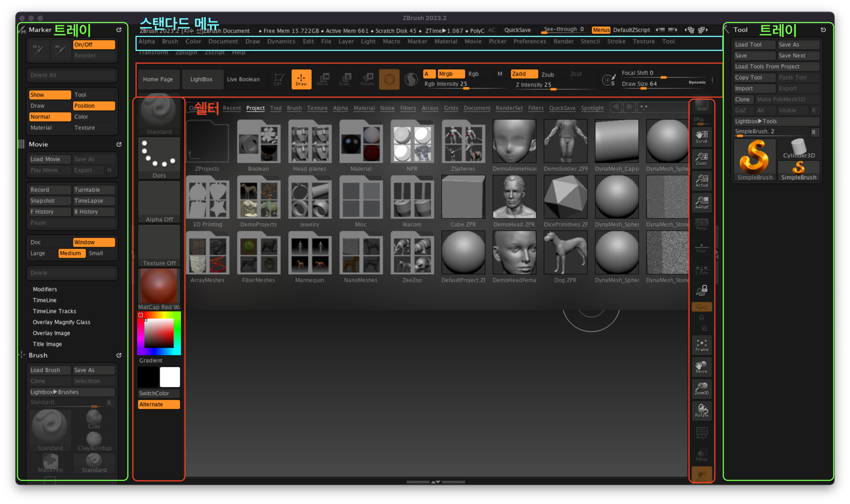Viewport: 850px width, 504px height.
Task: Toggle the Zadd button
Action: tap(524, 74)
